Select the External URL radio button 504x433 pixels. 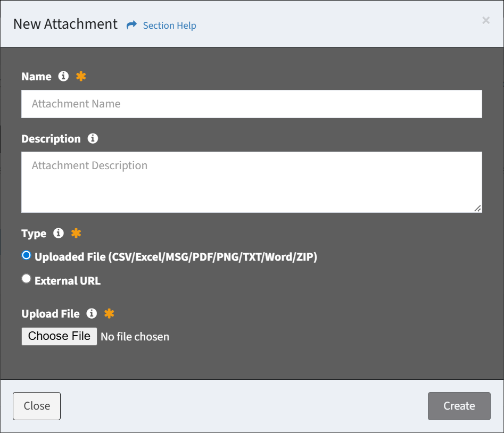click(x=26, y=279)
